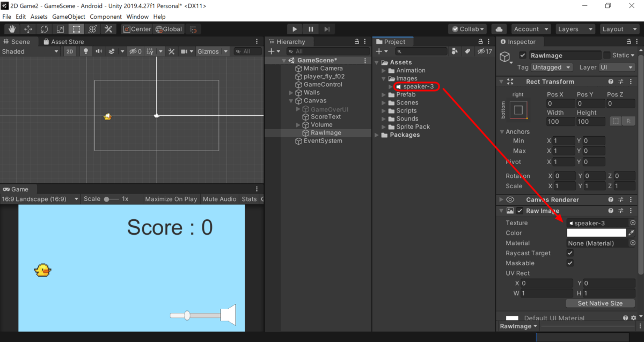The image size is (644, 342).
Task: Expand the Walls tree item
Action: [291, 93]
